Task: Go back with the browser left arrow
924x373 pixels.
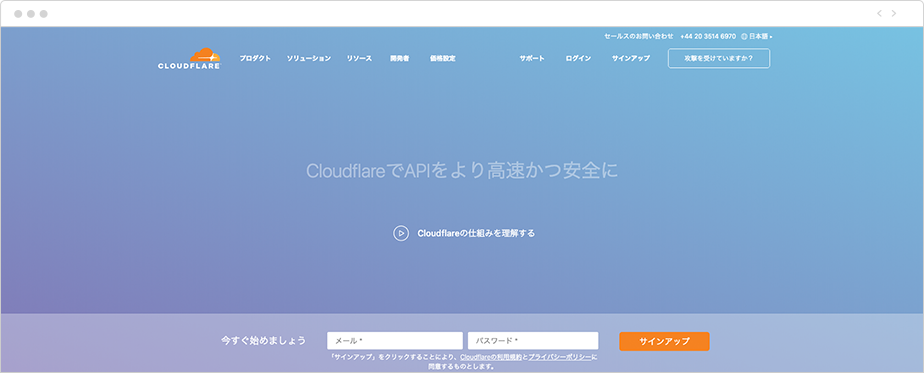Action: 879,14
